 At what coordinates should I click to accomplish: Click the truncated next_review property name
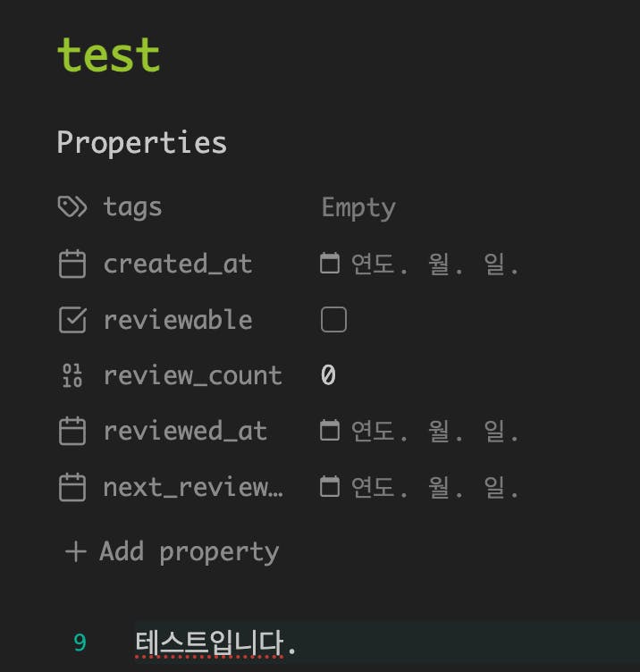click(192, 488)
